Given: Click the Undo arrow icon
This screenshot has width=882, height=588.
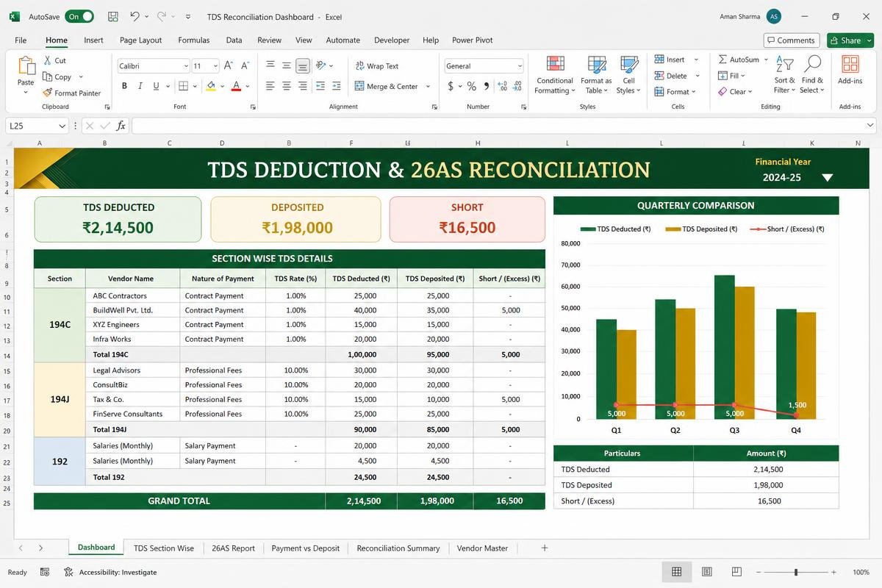Looking at the screenshot, I should click(135, 16).
